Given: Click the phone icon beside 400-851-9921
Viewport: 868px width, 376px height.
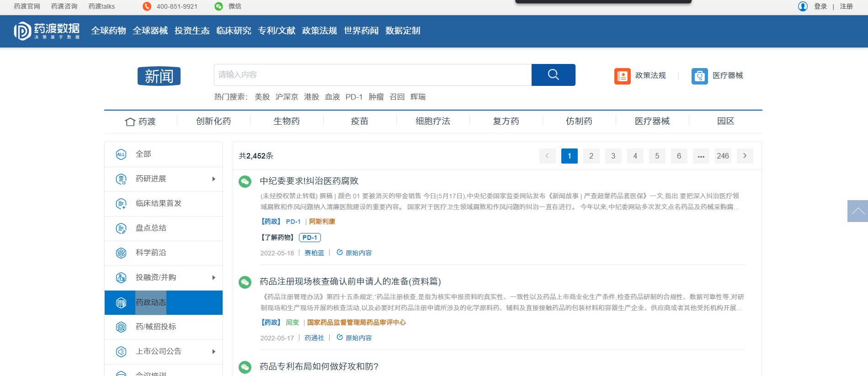Looking at the screenshot, I should tap(147, 6).
